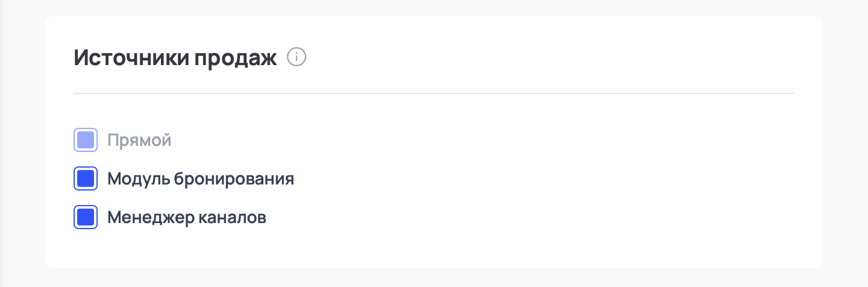This screenshot has height=287, width=868.
Task: Click the Менеджер каналов label text
Action: 186,217
